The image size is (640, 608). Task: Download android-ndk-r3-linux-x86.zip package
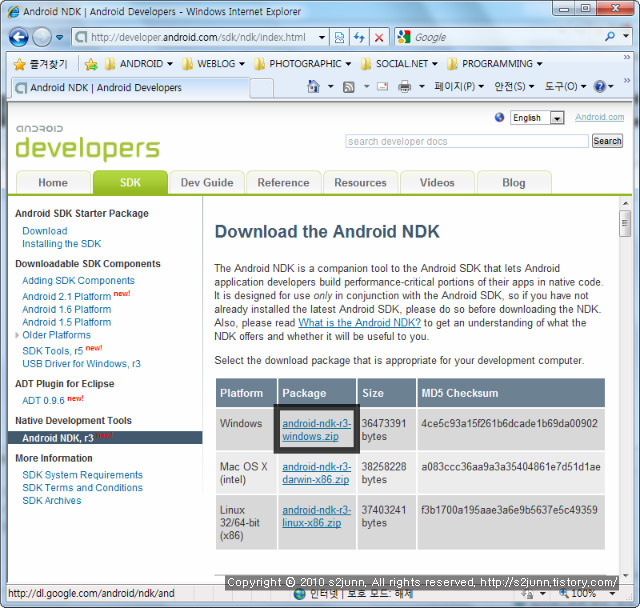pyautogui.click(x=316, y=516)
